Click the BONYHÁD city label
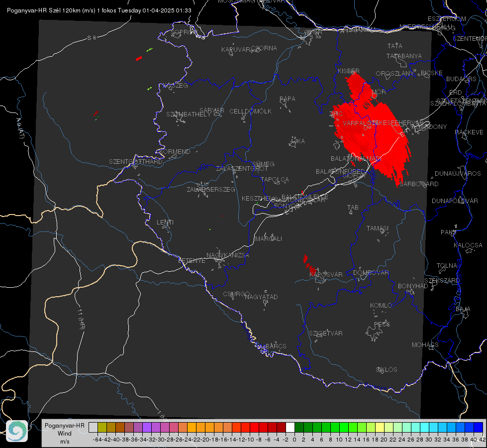Screen dimensions: 487x448 413,286
